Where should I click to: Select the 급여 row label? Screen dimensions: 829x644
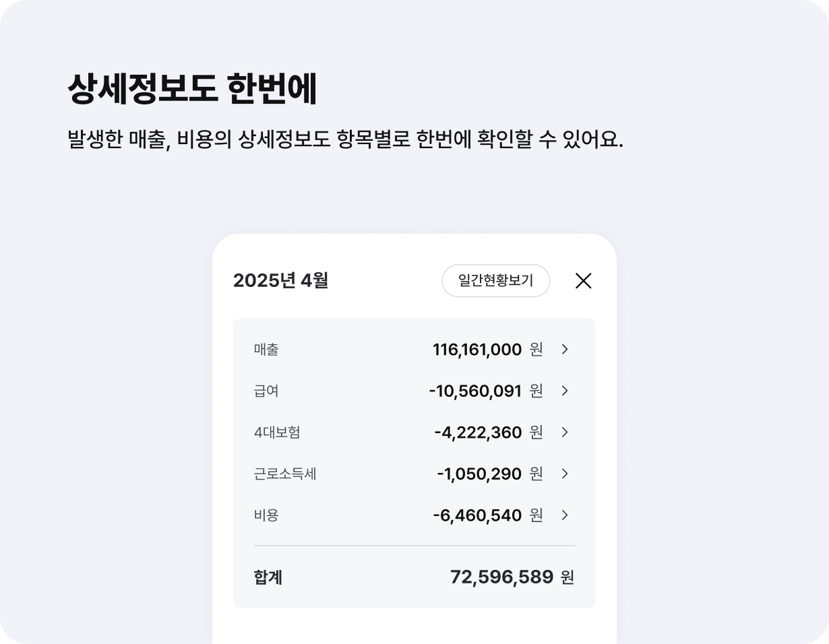[x=266, y=391]
